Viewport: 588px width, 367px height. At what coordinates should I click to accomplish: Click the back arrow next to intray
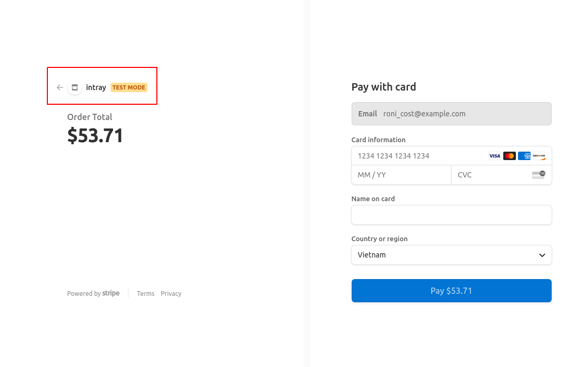[x=59, y=87]
